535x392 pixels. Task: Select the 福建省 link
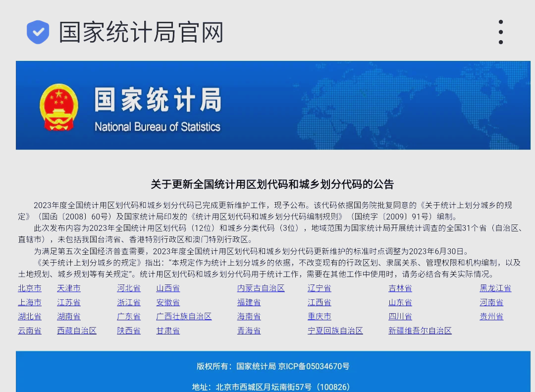click(249, 302)
